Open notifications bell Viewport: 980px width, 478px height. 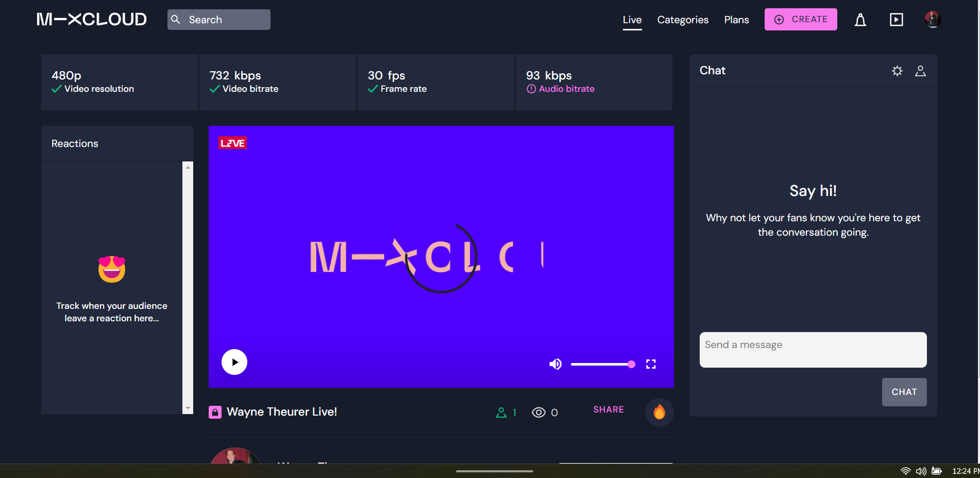click(860, 20)
